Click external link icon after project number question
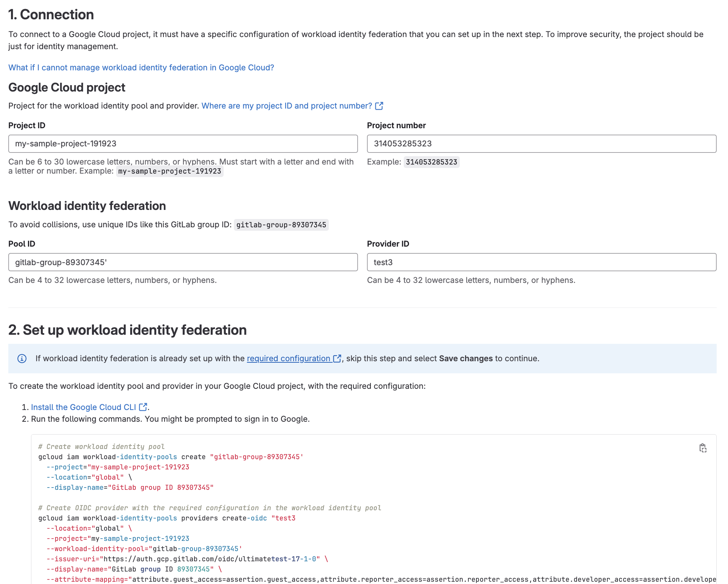 [379, 106]
